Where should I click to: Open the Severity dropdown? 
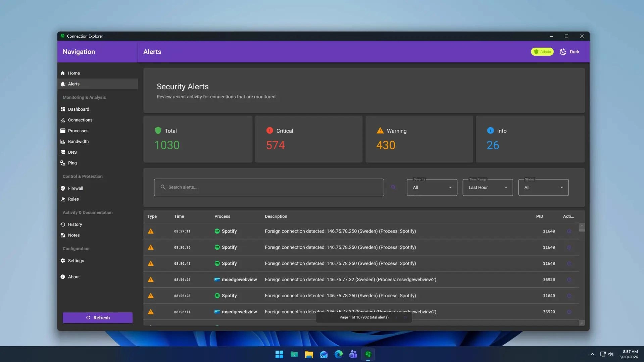coord(432,187)
